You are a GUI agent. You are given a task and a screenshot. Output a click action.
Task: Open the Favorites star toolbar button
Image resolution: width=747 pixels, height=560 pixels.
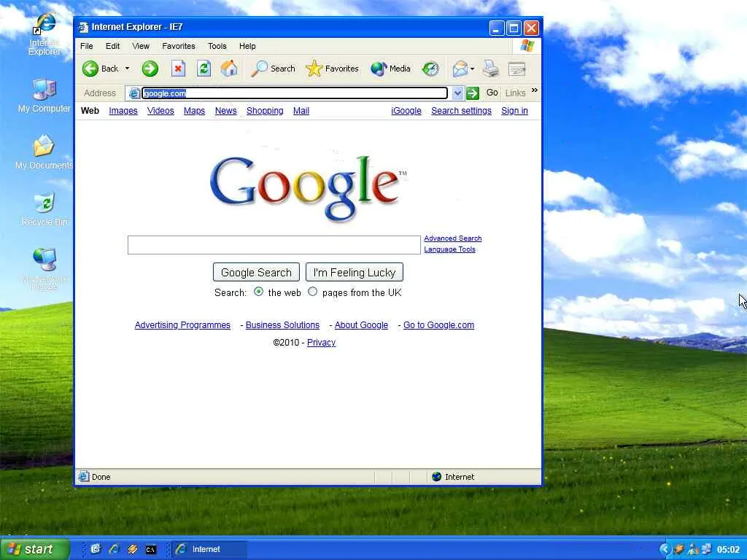(332, 69)
